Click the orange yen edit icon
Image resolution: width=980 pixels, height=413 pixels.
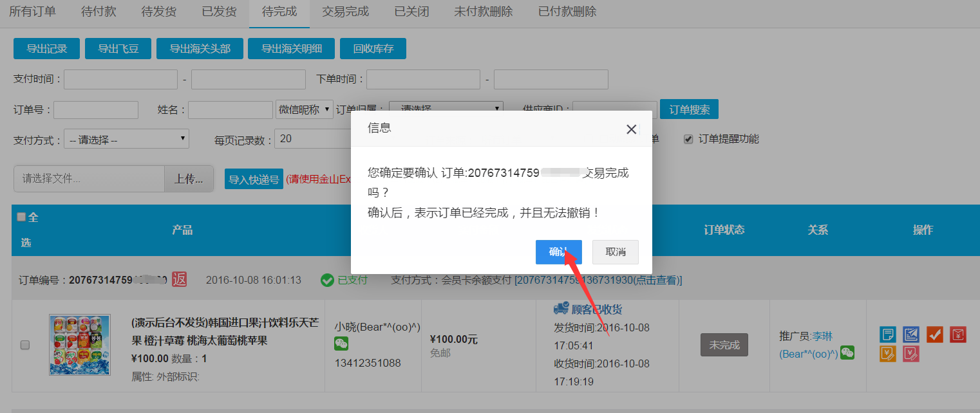point(888,353)
